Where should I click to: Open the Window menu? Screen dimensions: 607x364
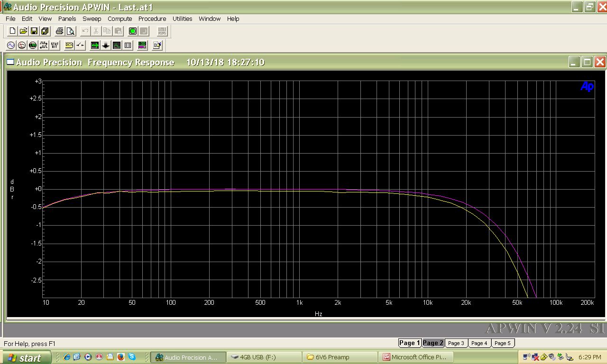click(x=210, y=19)
